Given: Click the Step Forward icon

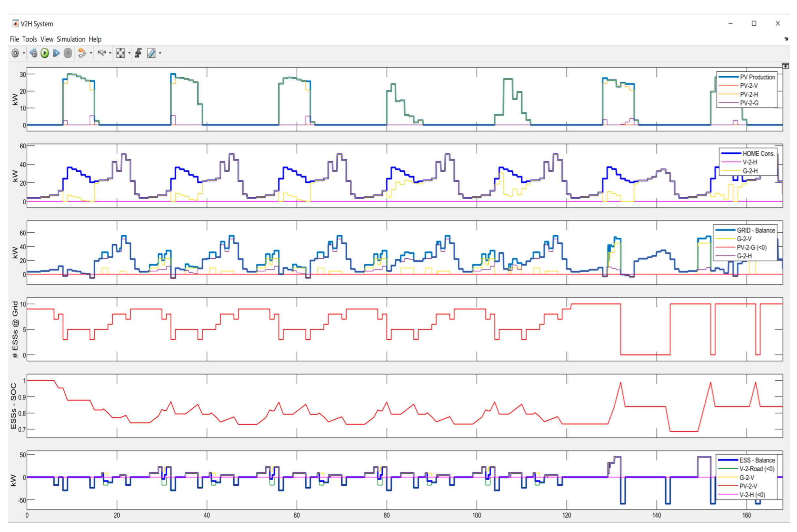Looking at the screenshot, I should click(56, 53).
